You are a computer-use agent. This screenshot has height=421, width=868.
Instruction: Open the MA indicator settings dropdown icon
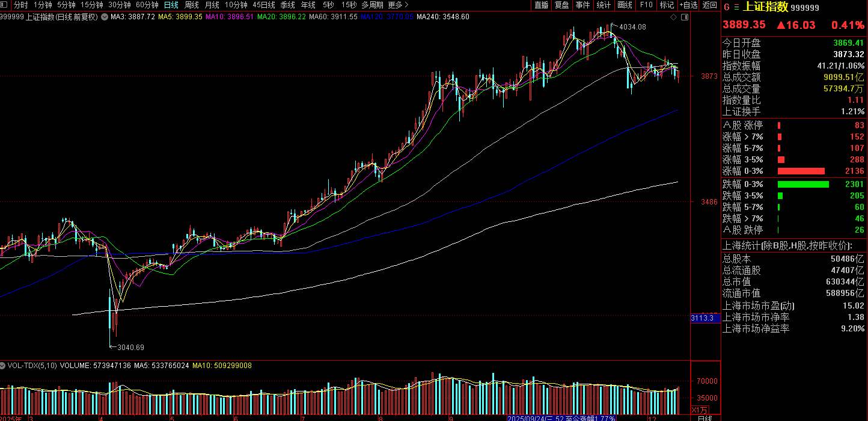pyautogui.click(x=104, y=17)
